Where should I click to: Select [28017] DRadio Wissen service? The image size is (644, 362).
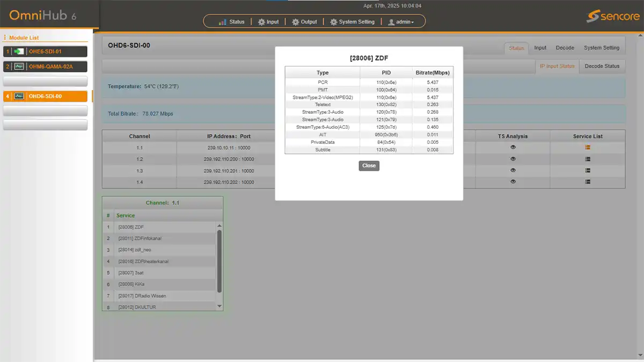click(x=159, y=295)
